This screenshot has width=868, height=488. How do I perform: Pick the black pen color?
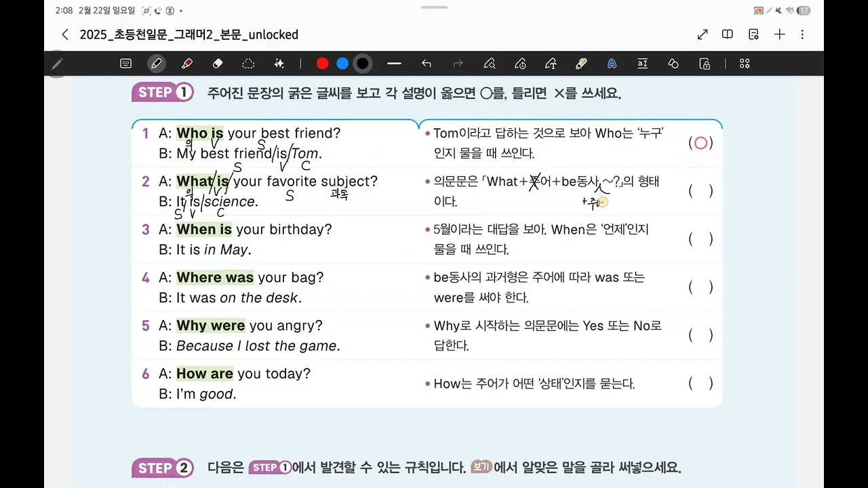(x=363, y=64)
